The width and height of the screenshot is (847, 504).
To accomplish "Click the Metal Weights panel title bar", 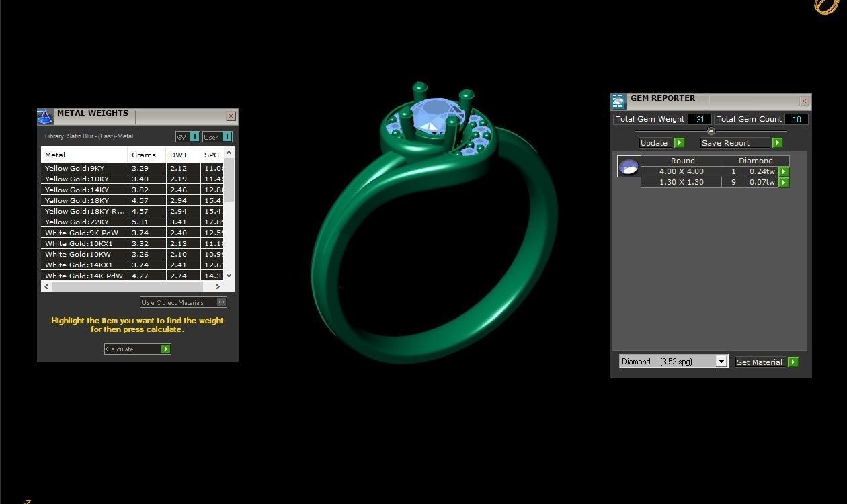I will point(138,116).
